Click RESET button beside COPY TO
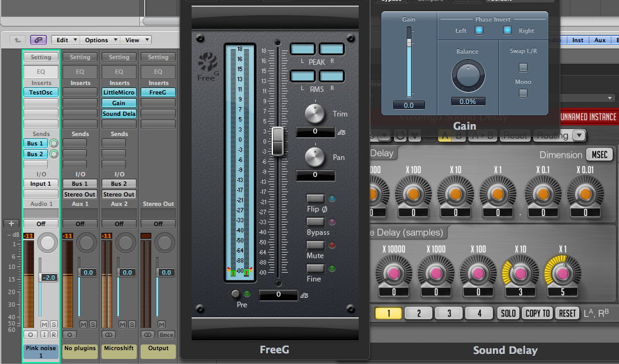 point(567,313)
